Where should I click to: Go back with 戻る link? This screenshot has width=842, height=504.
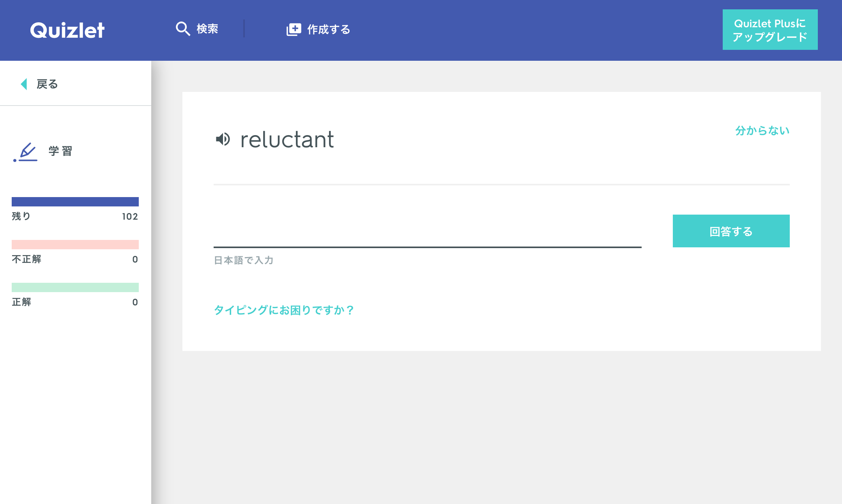[47, 84]
